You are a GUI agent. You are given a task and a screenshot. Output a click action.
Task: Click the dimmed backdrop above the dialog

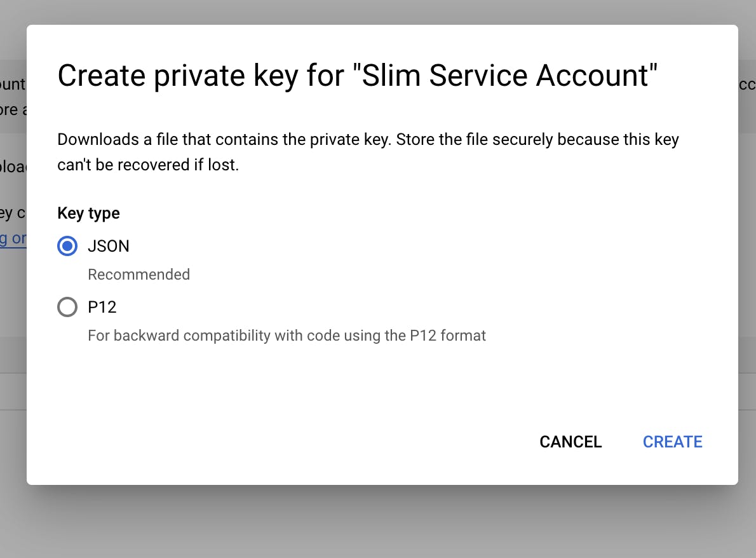381,11
